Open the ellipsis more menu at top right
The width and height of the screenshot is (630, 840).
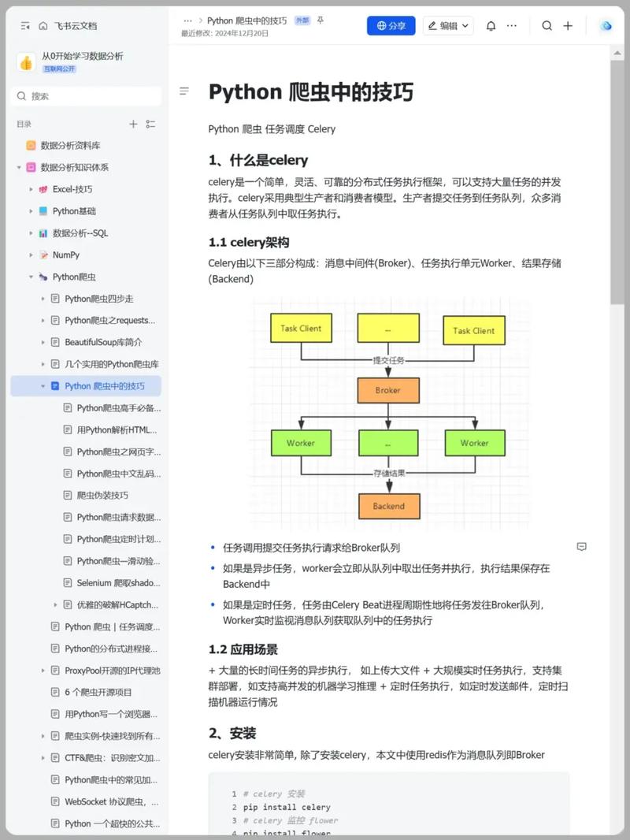pos(512,26)
